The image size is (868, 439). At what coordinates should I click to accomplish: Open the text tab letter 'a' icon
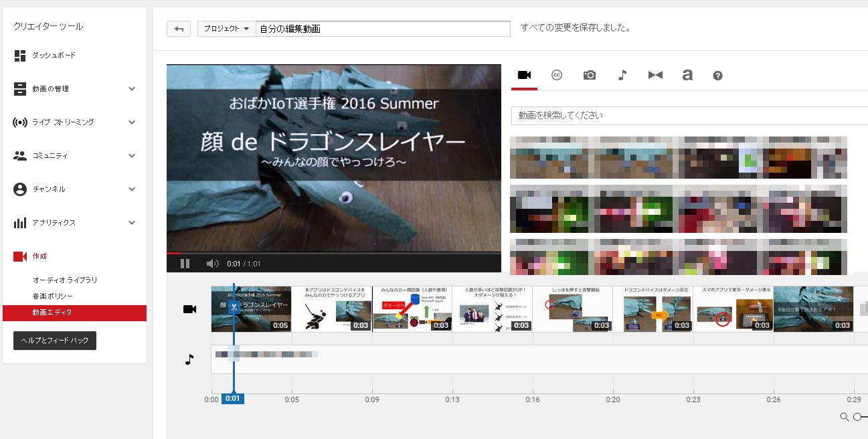(x=687, y=76)
